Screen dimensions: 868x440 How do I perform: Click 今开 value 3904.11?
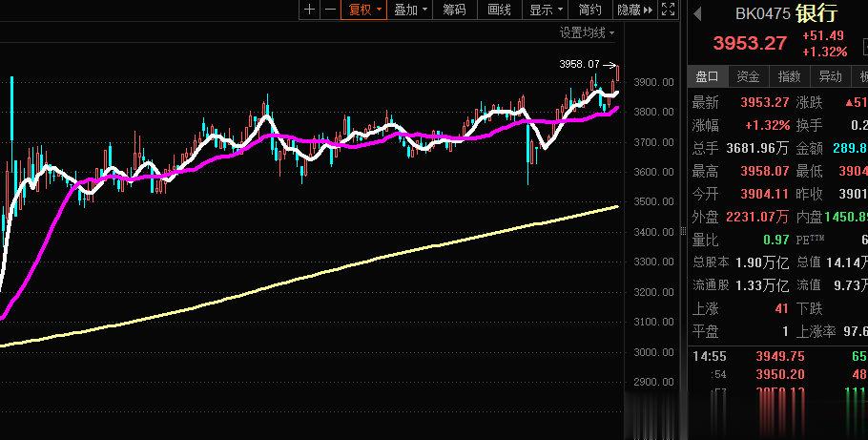[x=764, y=194]
